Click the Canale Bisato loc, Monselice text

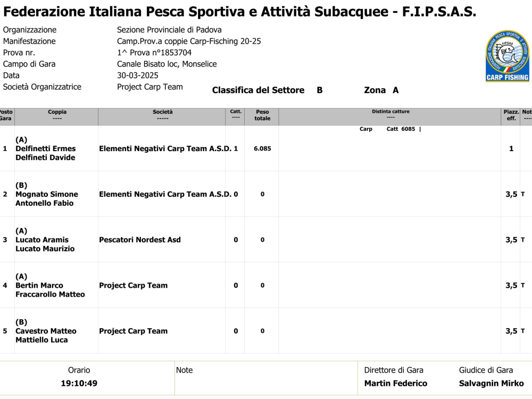pyautogui.click(x=167, y=64)
